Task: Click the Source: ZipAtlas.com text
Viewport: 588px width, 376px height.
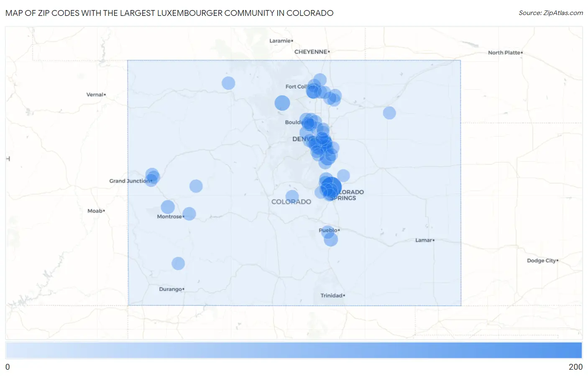Action: point(551,13)
